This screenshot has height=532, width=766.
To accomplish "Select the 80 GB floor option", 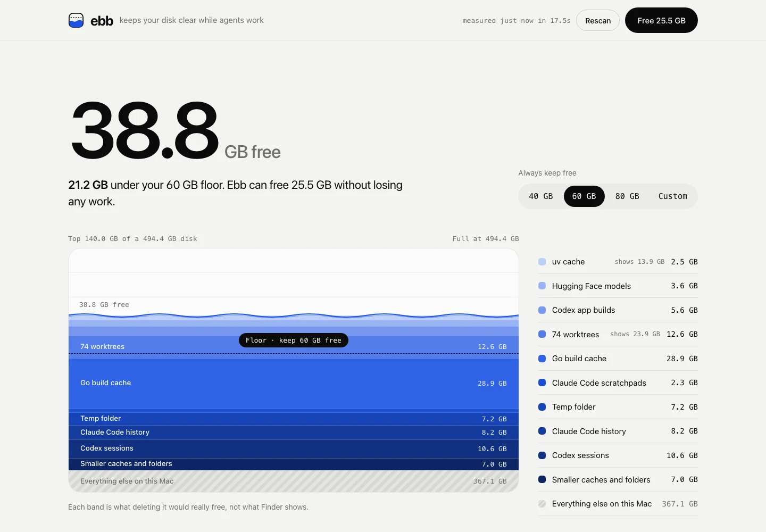I will [x=627, y=196].
